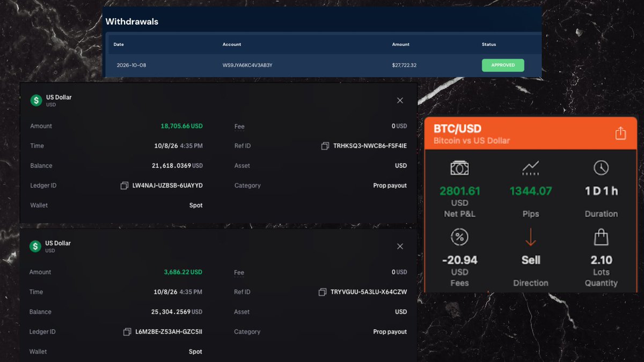
Task: Click the balance 25,304.2569 USD
Action: click(x=177, y=312)
